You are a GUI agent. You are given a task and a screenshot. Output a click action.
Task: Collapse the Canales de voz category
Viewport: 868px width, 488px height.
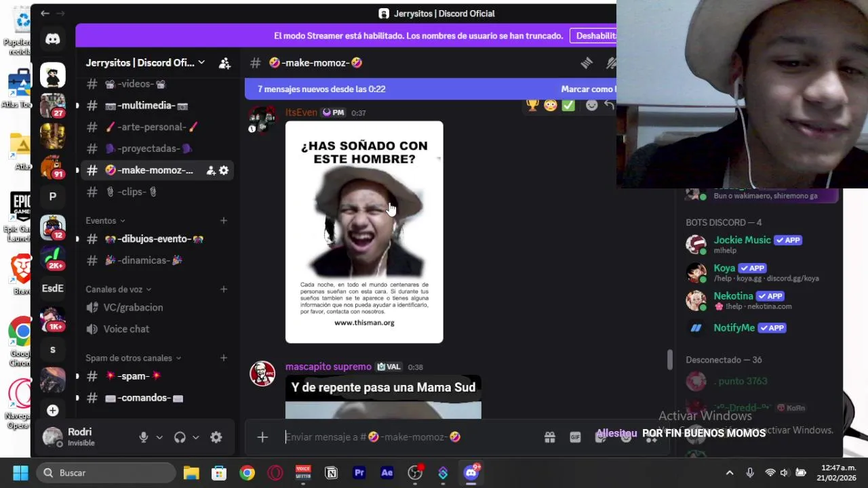119,289
